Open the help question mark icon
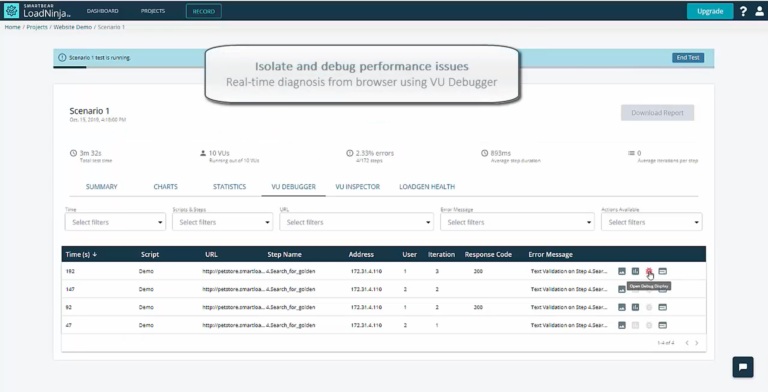The image size is (768, 392). point(744,11)
